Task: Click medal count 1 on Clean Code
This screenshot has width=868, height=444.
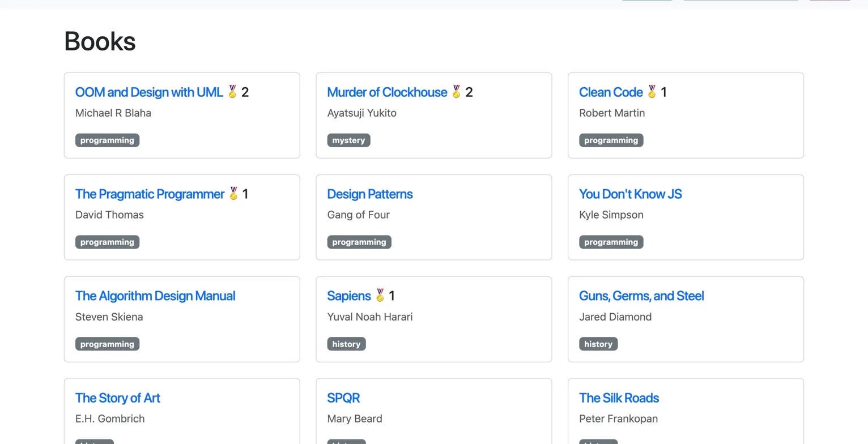Action: coord(664,92)
